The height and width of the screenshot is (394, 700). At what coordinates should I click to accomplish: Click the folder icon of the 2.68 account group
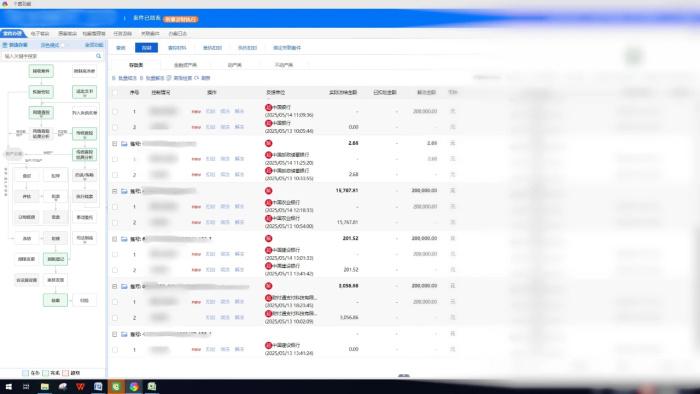click(x=124, y=144)
